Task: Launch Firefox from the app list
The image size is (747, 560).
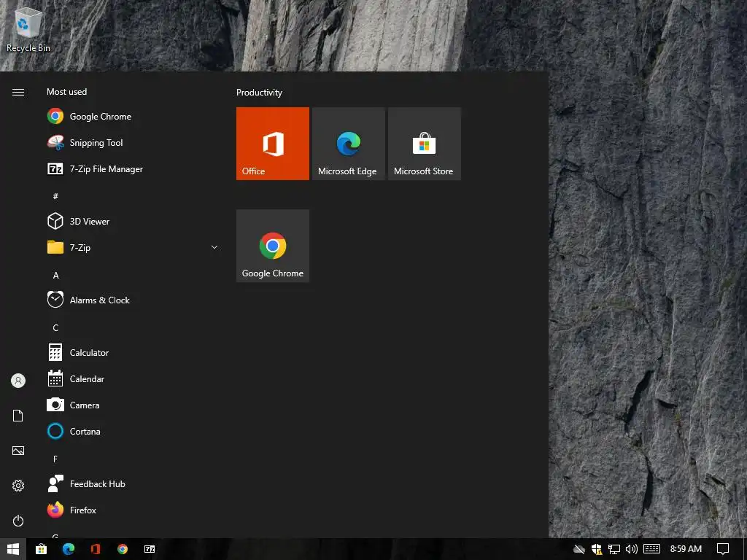Action: (x=133, y=510)
